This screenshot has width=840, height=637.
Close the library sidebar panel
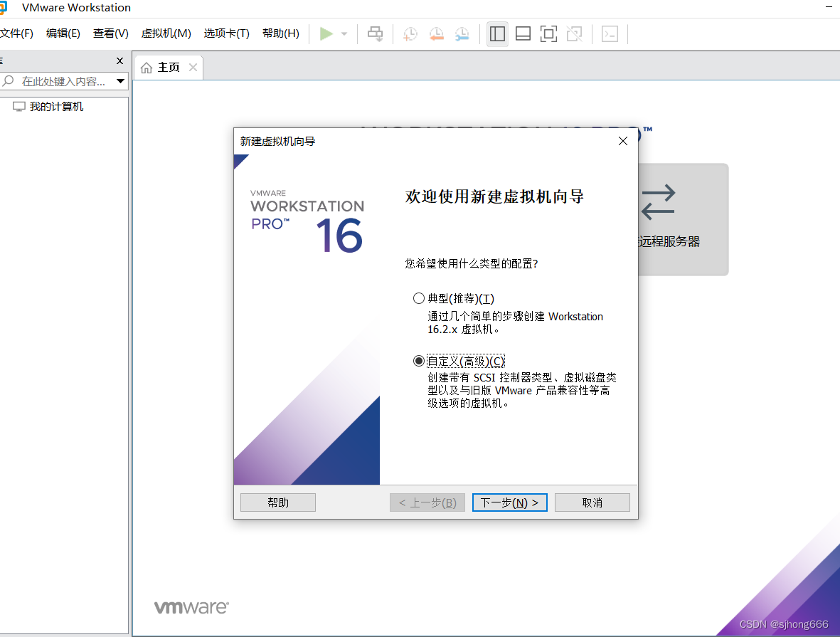[120, 61]
